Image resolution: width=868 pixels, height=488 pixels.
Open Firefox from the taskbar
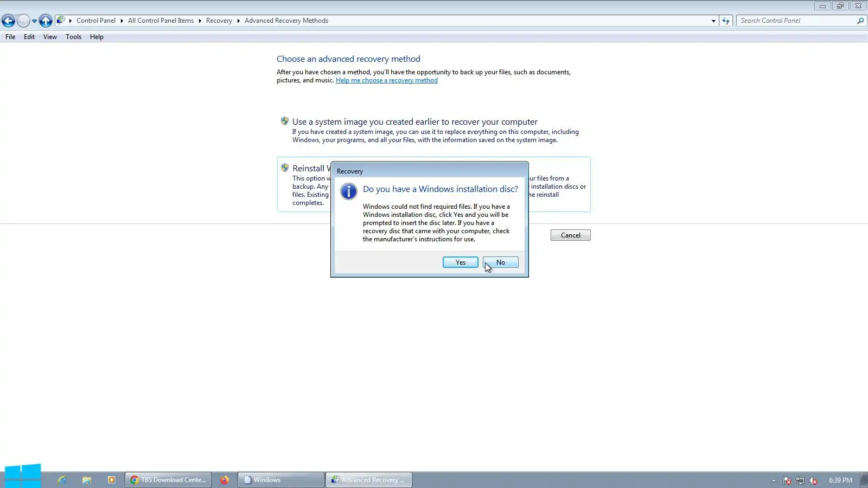click(225, 480)
